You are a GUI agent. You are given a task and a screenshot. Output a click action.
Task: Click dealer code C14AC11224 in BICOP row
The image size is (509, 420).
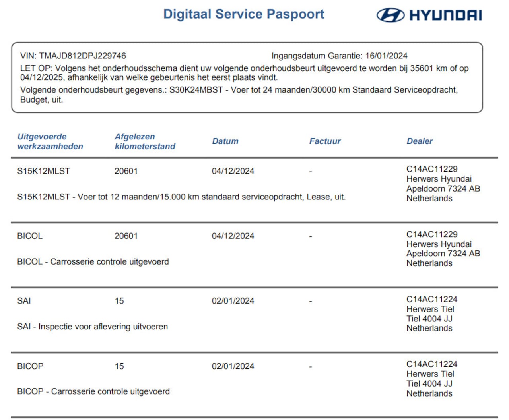tap(431, 364)
